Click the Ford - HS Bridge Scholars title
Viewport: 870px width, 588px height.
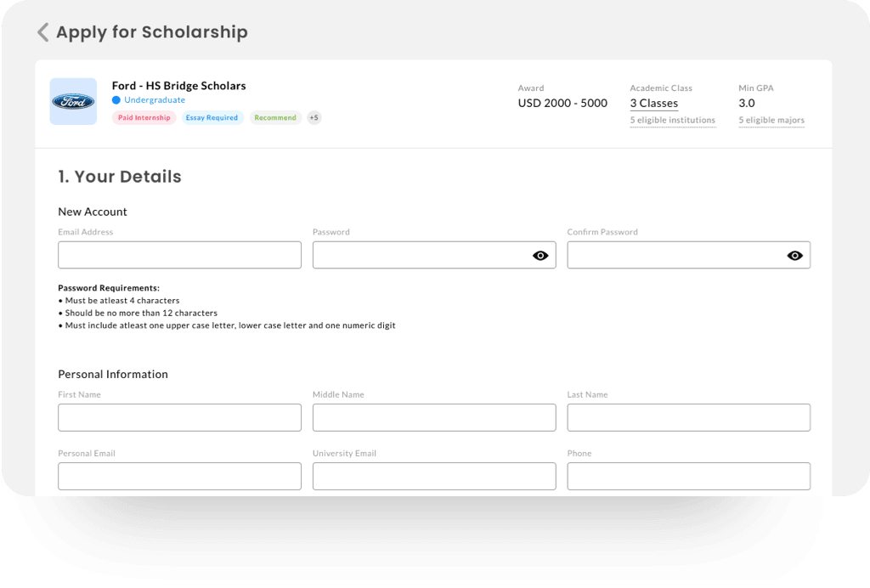[178, 86]
